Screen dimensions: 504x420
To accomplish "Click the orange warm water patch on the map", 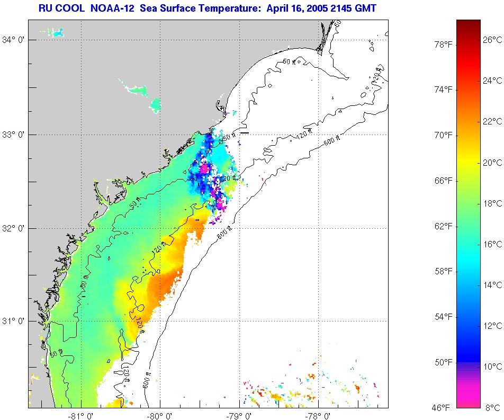I will pos(164,286).
